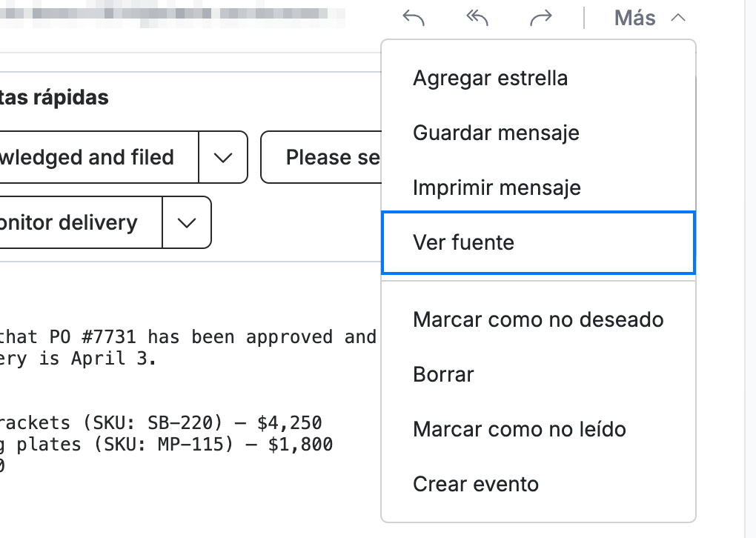Choose Imprimir mensaje option
756x538 pixels.
point(538,187)
